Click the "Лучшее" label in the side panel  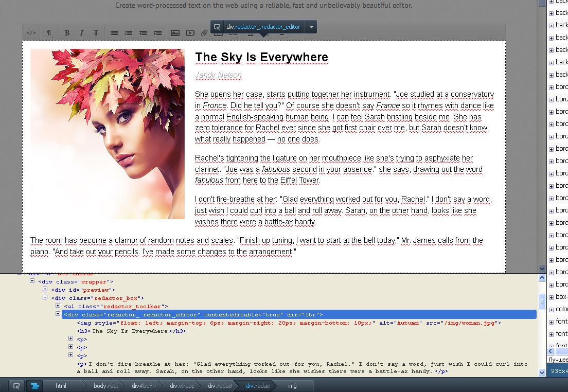[x=558, y=360]
